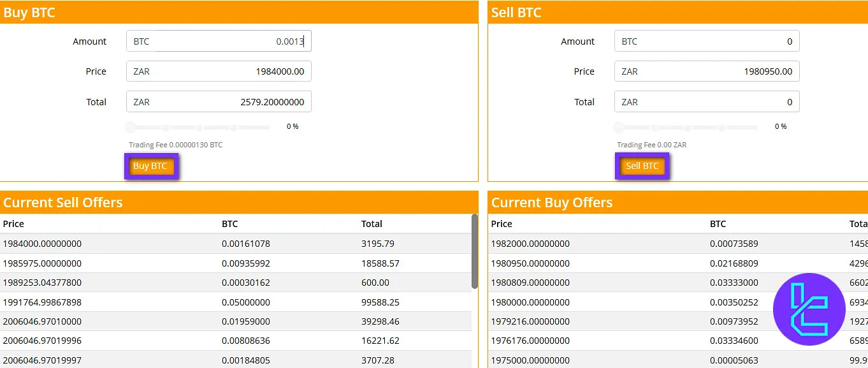Focus the Buy BTC Amount field
868x368 pixels.
(219, 41)
